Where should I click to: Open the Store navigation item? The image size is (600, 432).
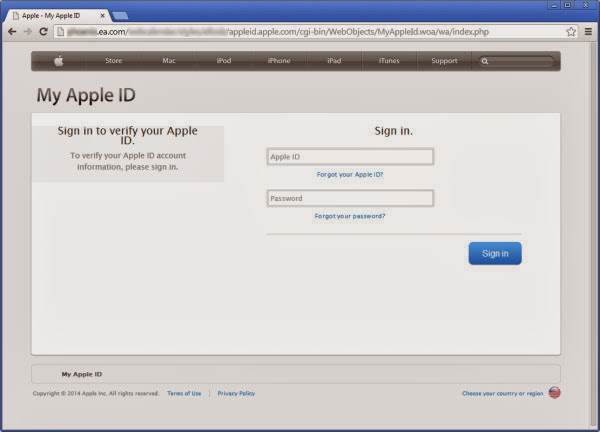tap(115, 61)
